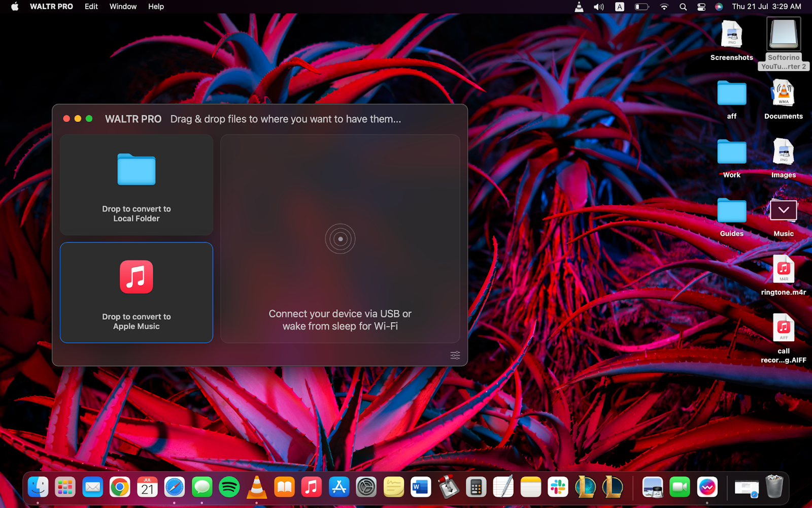The height and width of the screenshot is (508, 812).
Task: Open the Window menu
Action: tap(123, 7)
